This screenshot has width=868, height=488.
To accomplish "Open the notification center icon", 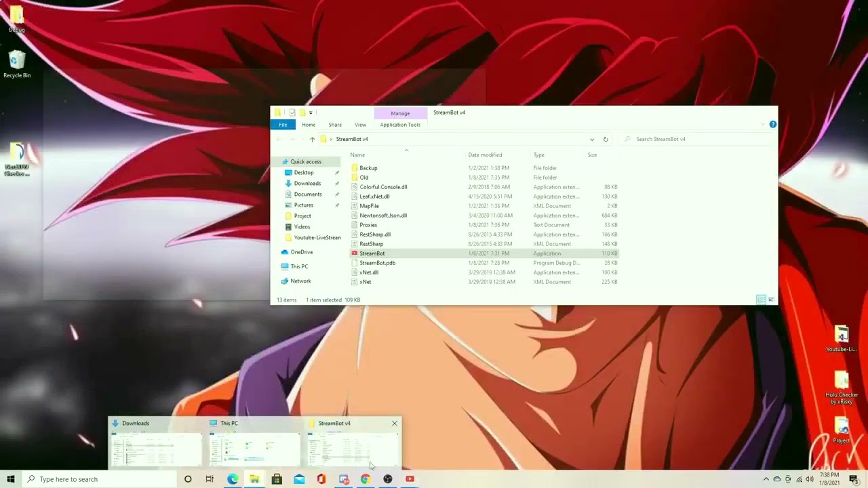I will pos(854,479).
